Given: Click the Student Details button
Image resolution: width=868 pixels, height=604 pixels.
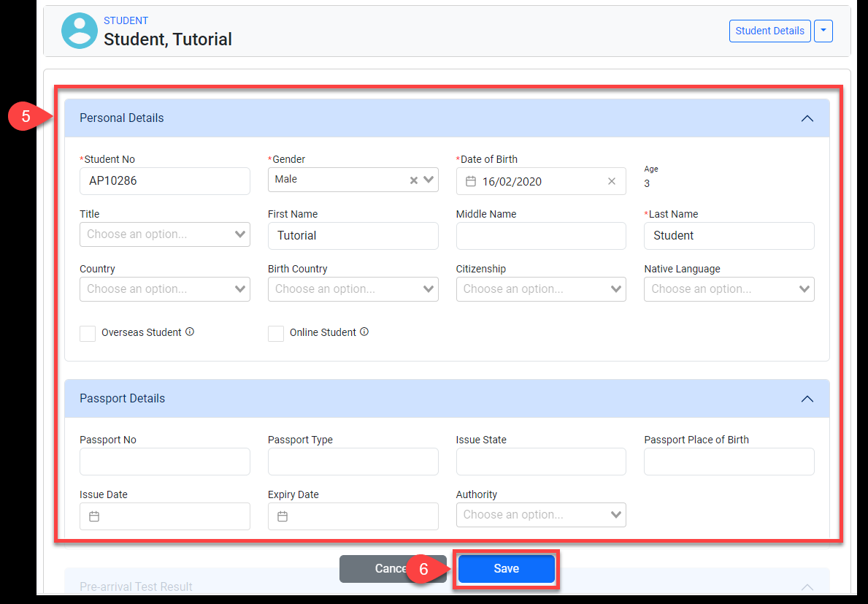Looking at the screenshot, I should (769, 31).
